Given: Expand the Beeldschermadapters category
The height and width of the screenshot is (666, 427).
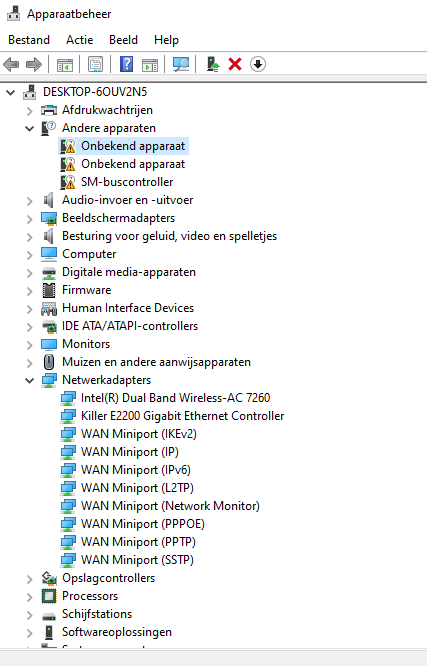Looking at the screenshot, I should pos(29,219).
